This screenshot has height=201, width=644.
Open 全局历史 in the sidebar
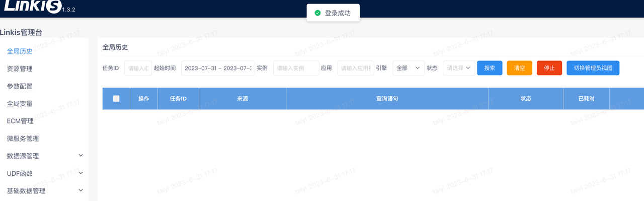20,51
